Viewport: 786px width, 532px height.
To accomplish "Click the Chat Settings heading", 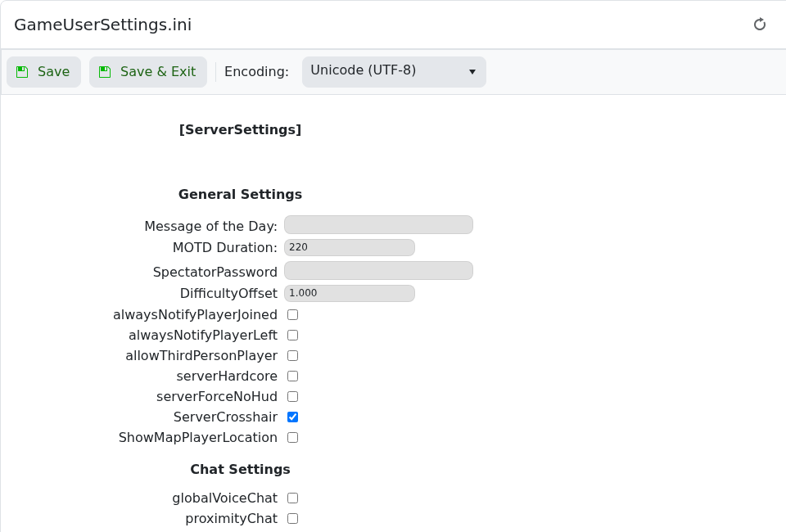I will pos(240,469).
